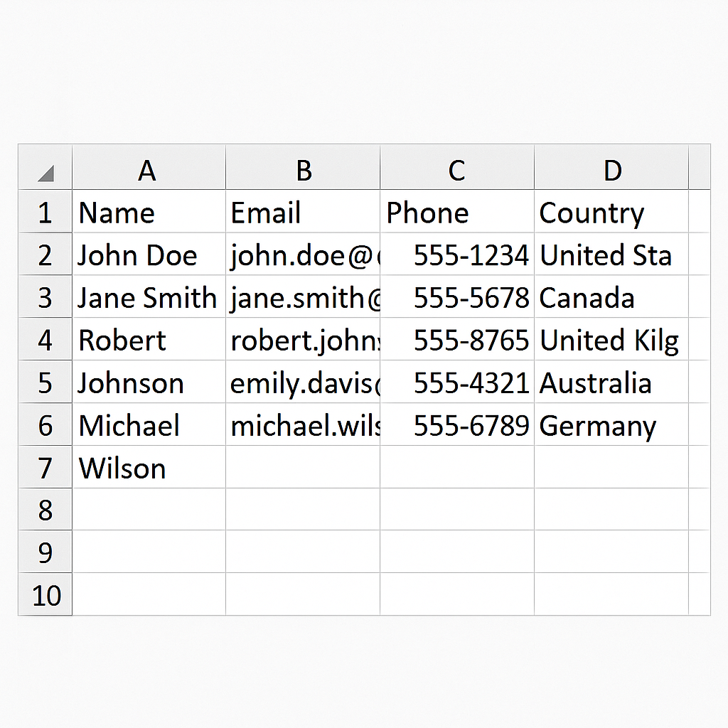The image size is (728, 728).
Task: Select column A header
Action: point(149,168)
